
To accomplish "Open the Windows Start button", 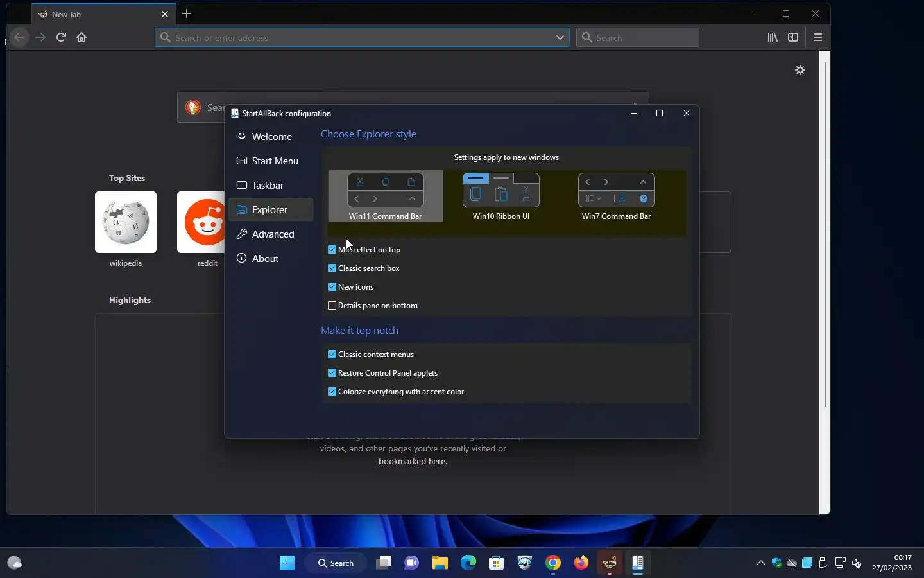I will pos(287,563).
